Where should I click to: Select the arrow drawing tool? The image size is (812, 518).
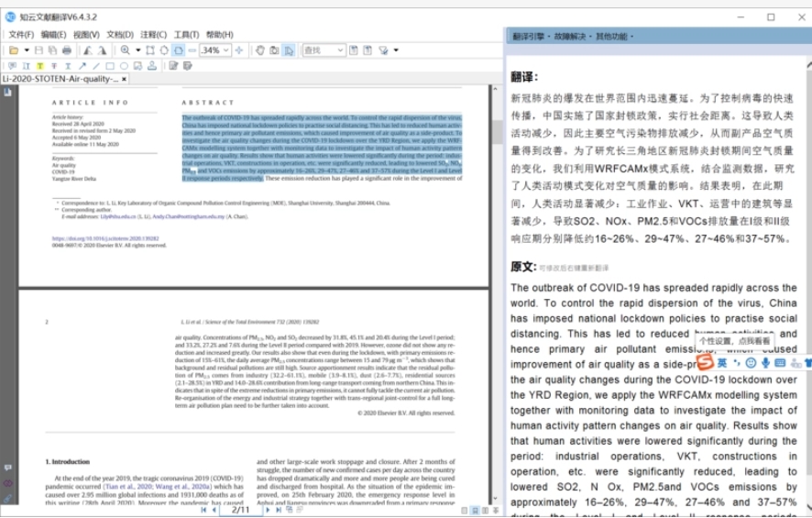82,66
